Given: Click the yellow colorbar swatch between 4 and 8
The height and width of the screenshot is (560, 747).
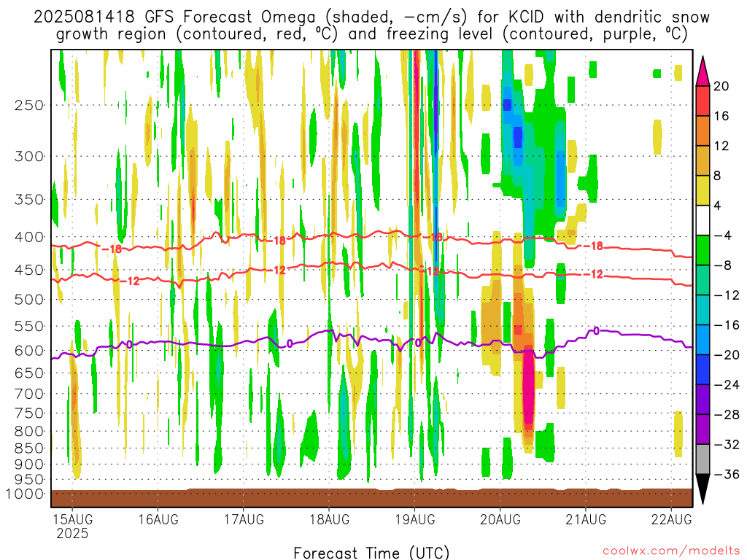Looking at the screenshot, I should tap(703, 190).
